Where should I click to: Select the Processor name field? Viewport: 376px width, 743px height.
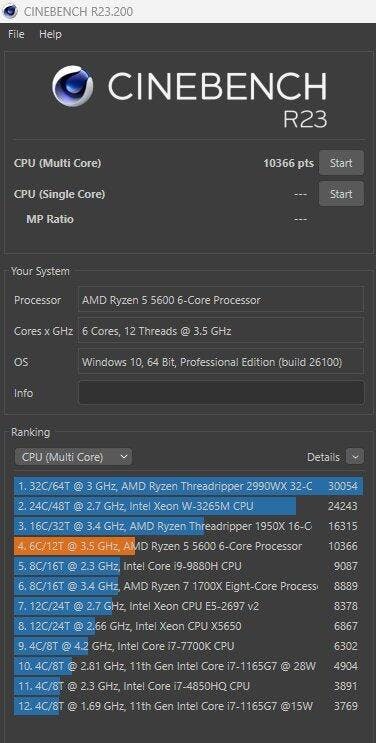[221, 299]
